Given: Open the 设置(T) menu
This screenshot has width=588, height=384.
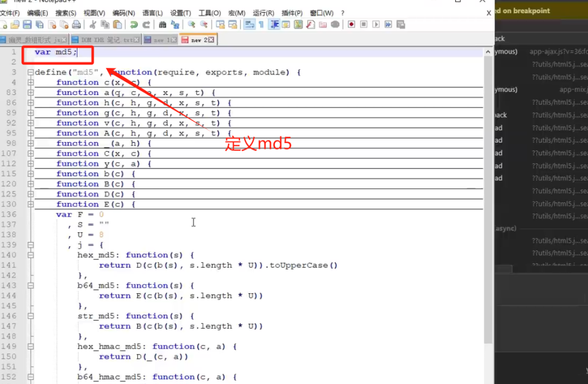Looking at the screenshot, I should tap(180, 13).
